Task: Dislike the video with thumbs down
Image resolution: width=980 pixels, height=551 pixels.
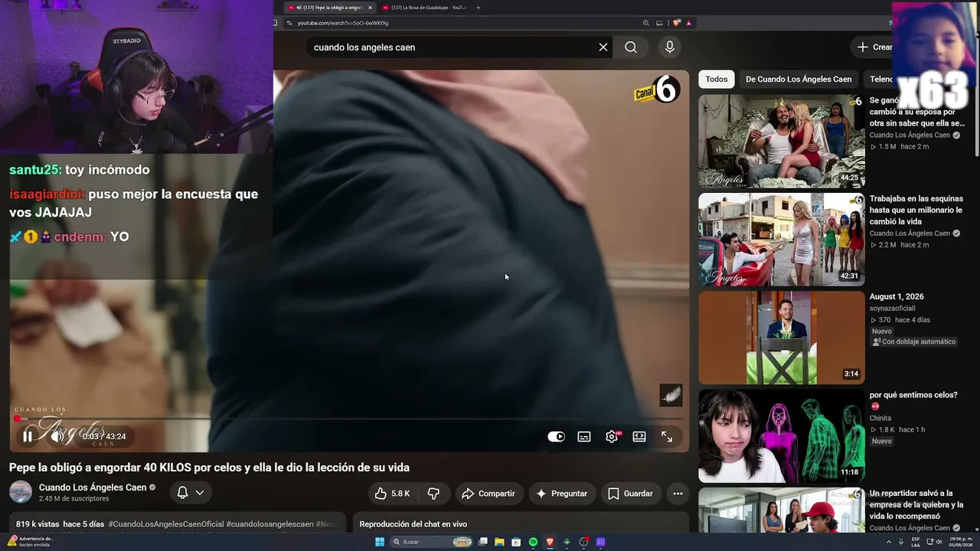Action: click(x=433, y=494)
